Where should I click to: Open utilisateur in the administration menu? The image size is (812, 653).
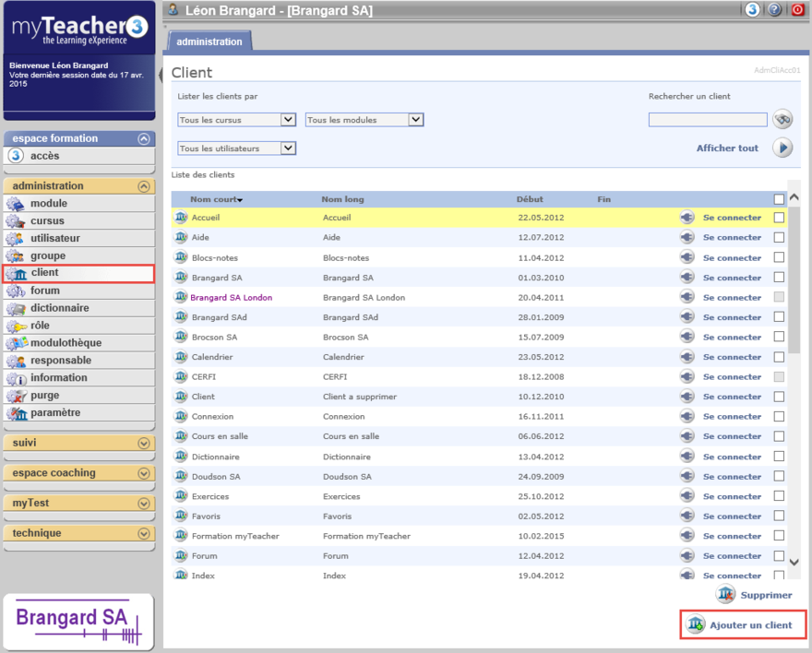click(55, 238)
